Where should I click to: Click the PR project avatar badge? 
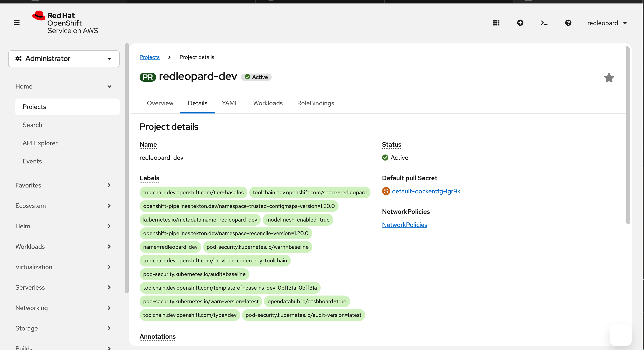(x=148, y=77)
